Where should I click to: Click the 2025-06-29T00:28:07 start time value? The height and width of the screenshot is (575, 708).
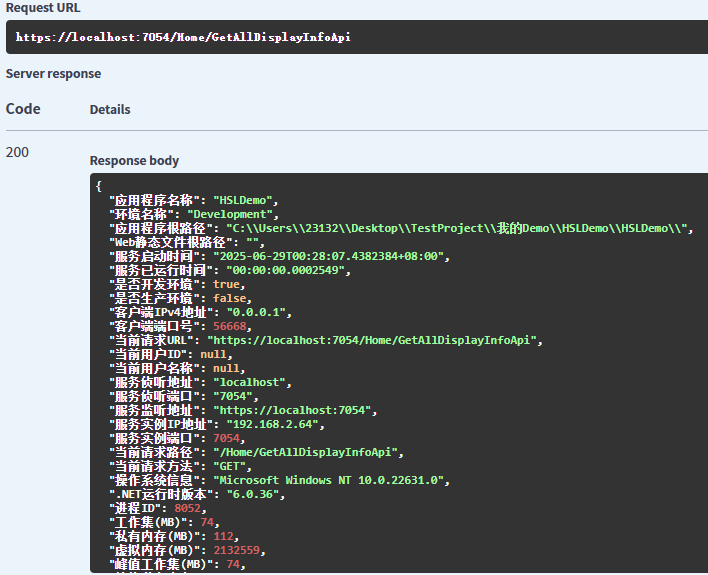[x=328, y=256]
